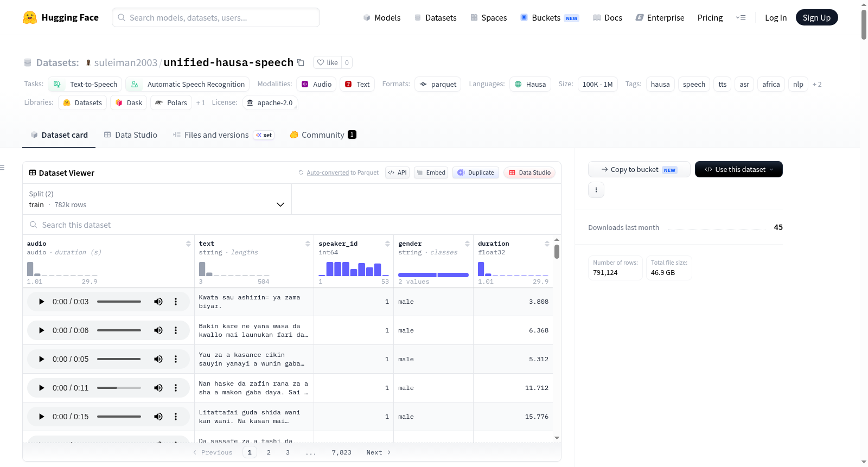The image size is (868, 467).
Task: Show the +1 additional libraries
Action: [x=201, y=103]
